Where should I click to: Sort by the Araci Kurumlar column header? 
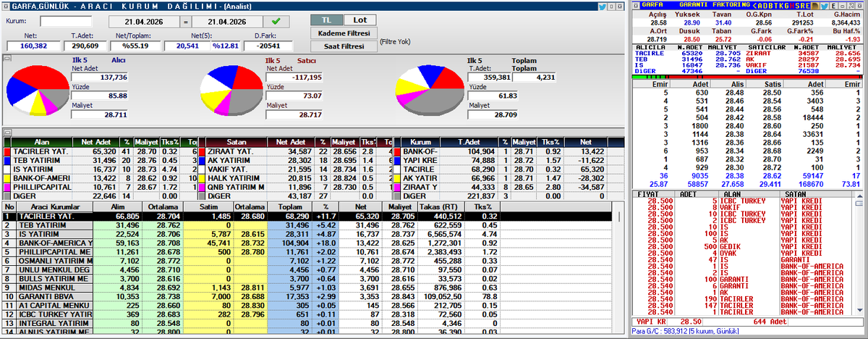click(x=54, y=207)
